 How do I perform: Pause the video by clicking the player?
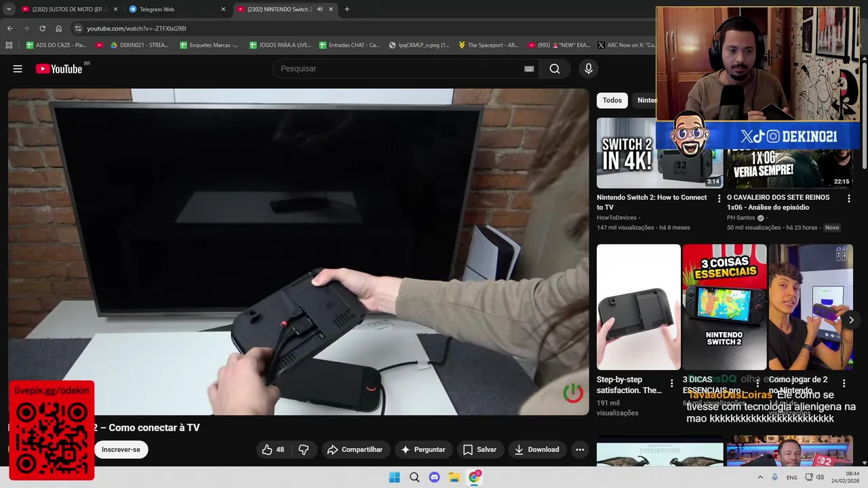[x=298, y=251]
